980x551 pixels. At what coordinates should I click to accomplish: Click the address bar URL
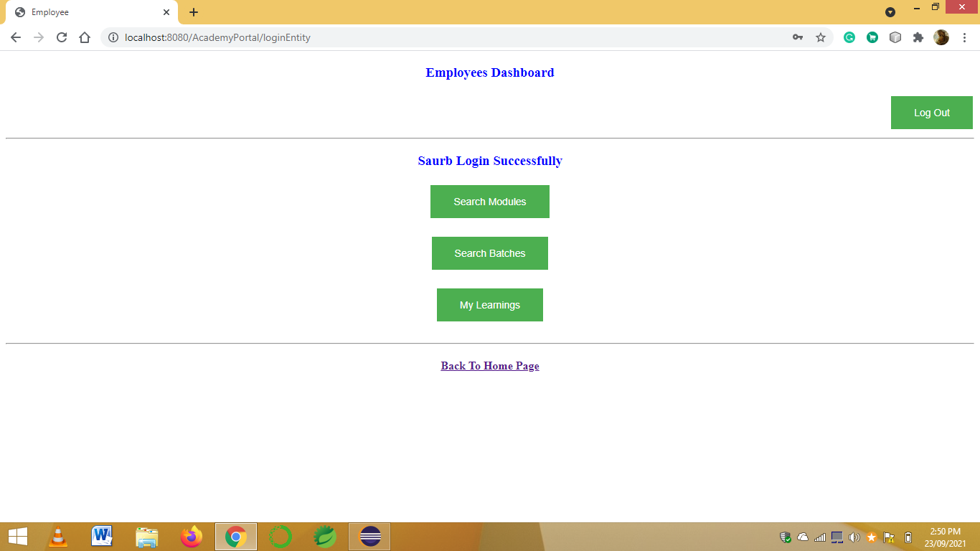tap(217, 37)
